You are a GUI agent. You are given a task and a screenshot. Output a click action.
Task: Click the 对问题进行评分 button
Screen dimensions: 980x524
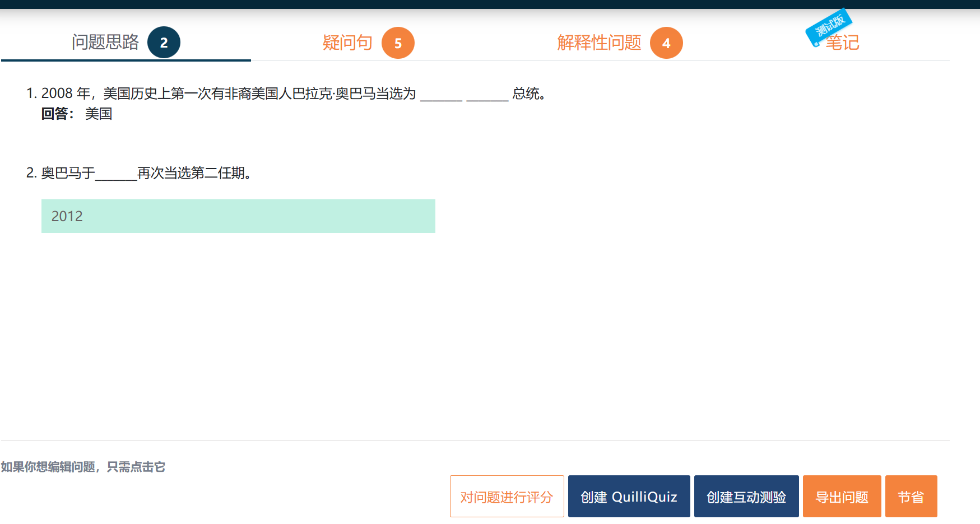click(507, 496)
